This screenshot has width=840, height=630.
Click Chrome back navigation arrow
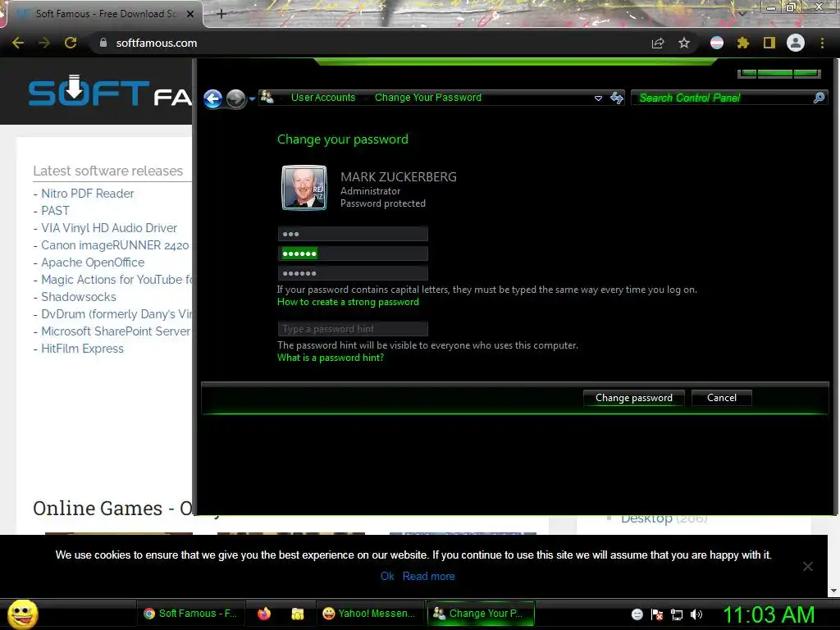18,43
